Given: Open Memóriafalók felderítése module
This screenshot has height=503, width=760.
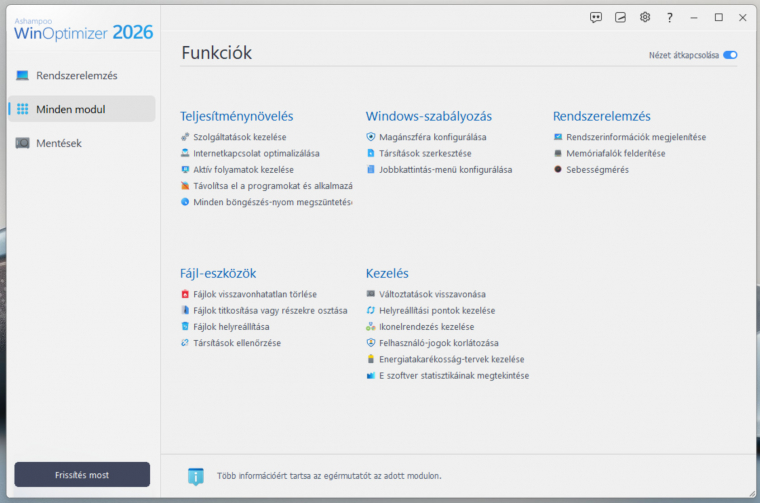Looking at the screenshot, I should click(x=615, y=153).
